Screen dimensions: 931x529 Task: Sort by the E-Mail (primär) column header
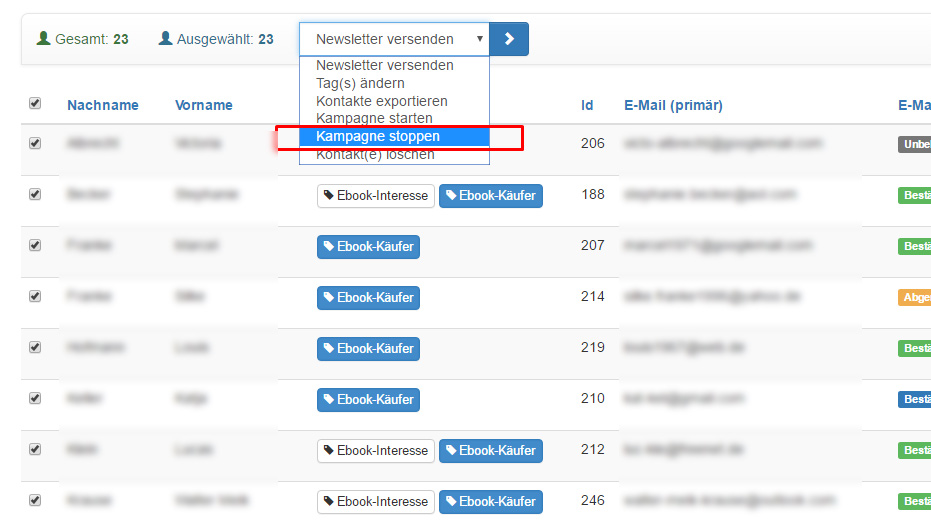pos(673,105)
